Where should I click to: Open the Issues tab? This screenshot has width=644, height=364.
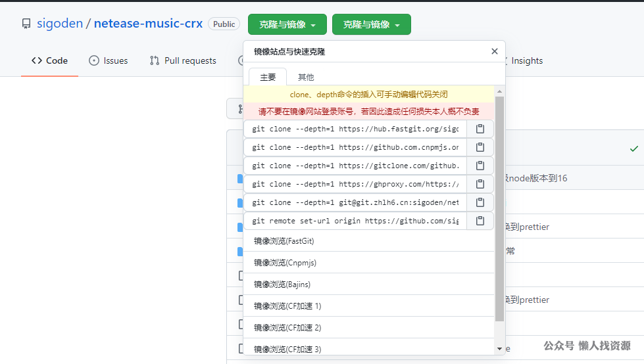109,60
